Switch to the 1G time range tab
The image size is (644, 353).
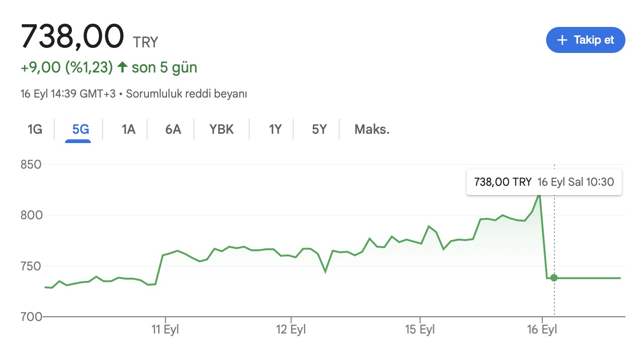tap(35, 129)
